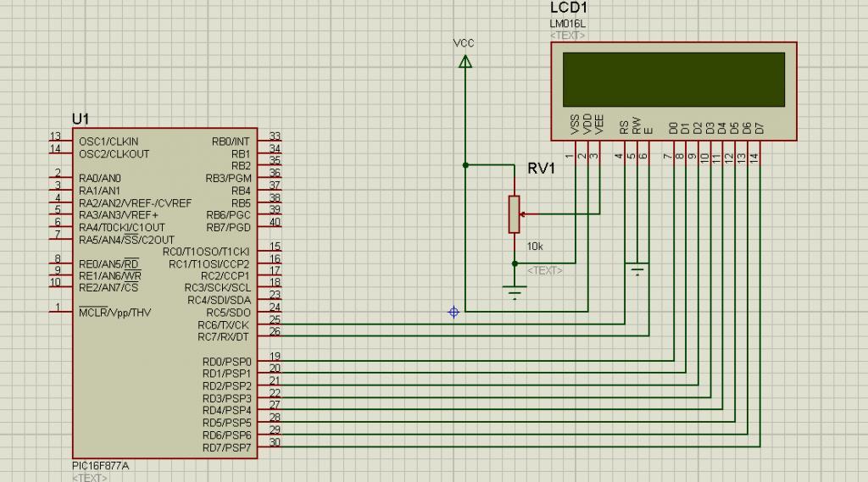868x482 pixels.
Task: Click the RC0/T1OSO/T1CKI pin label
Action: point(206,252)
